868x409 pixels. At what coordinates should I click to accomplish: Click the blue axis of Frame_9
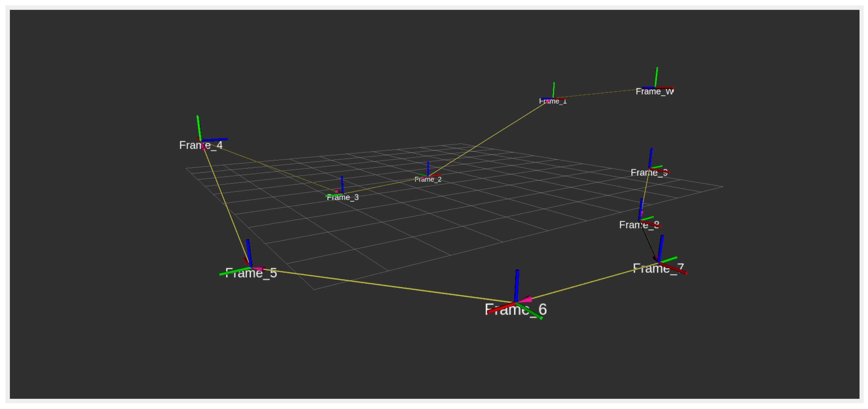pos(650,157)
